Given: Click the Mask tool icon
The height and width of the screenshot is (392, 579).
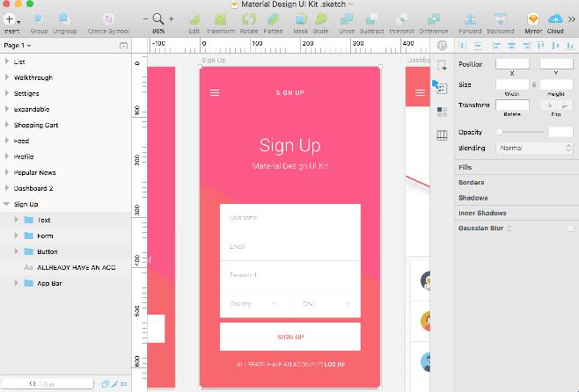Looking at the screenshot, I should 301,18.
